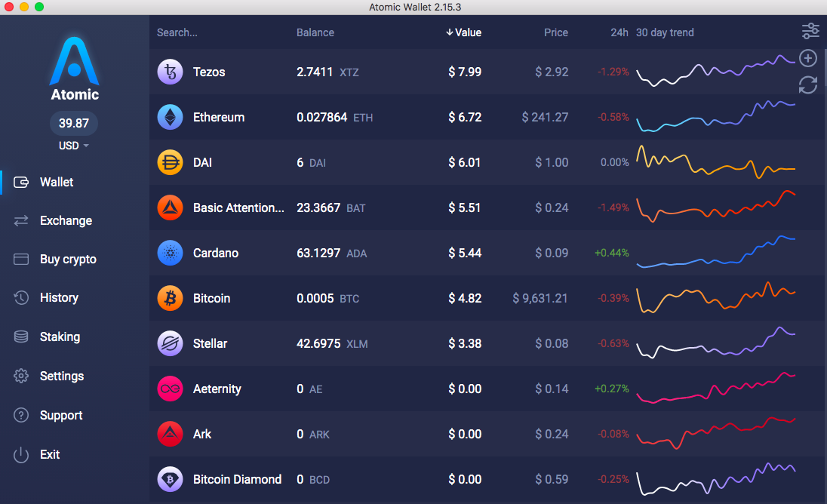Open the Wallet section
827x504 pixels.
pyautogui.click(x=57, y=183)
